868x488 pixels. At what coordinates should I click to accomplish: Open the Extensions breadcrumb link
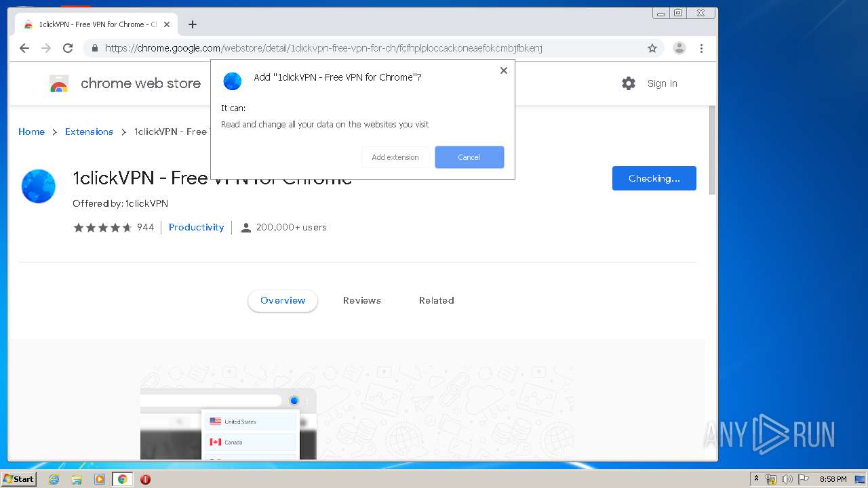click(89, 131)
